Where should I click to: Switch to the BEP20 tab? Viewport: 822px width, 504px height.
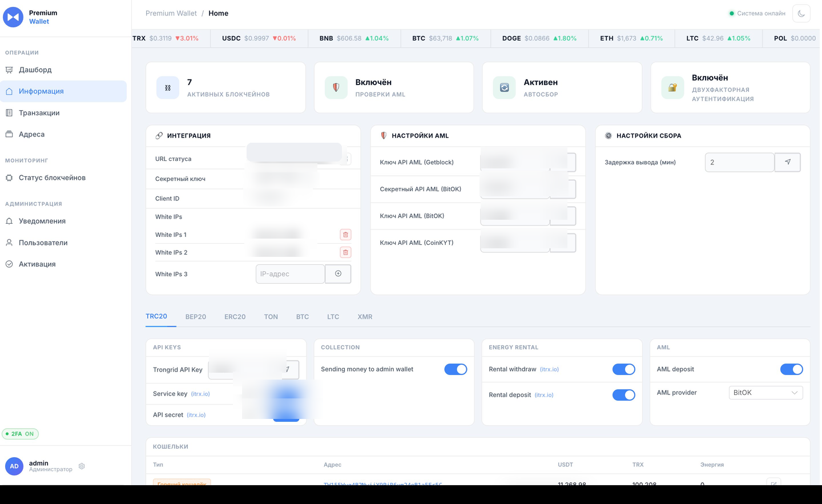(x=196, y=317)
